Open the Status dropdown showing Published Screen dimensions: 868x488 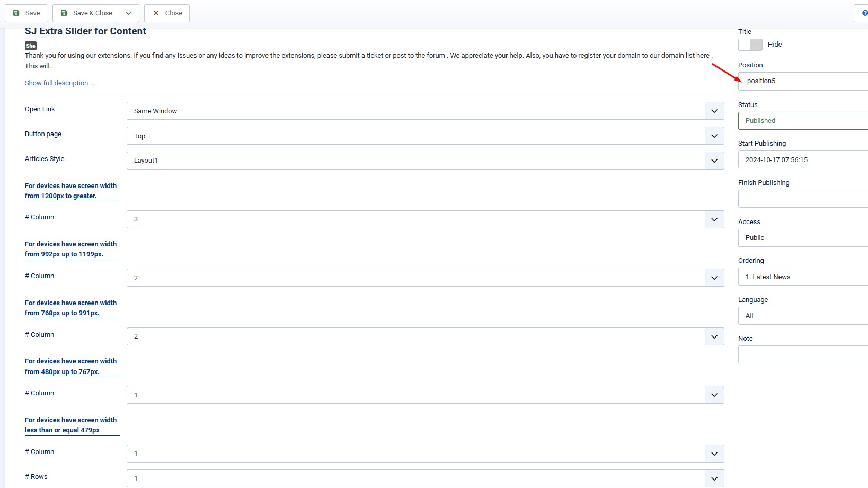tap(803, 121)
